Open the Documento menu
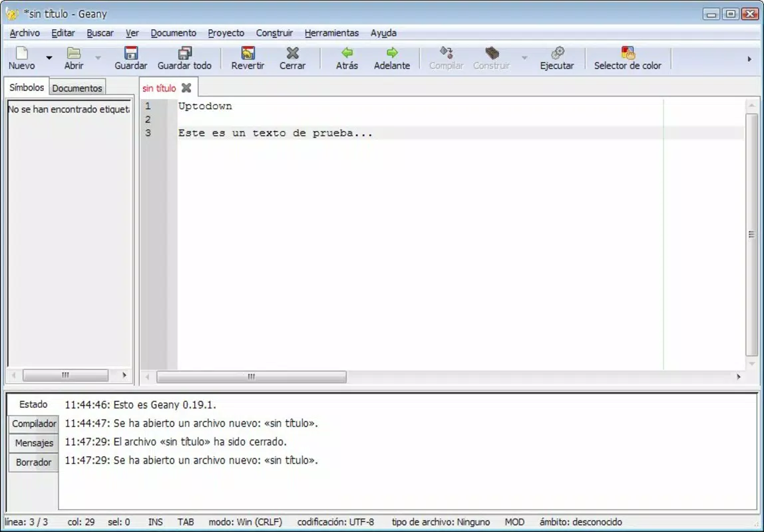The height and width of the screenshot is (532, 764). pos(174,33)
